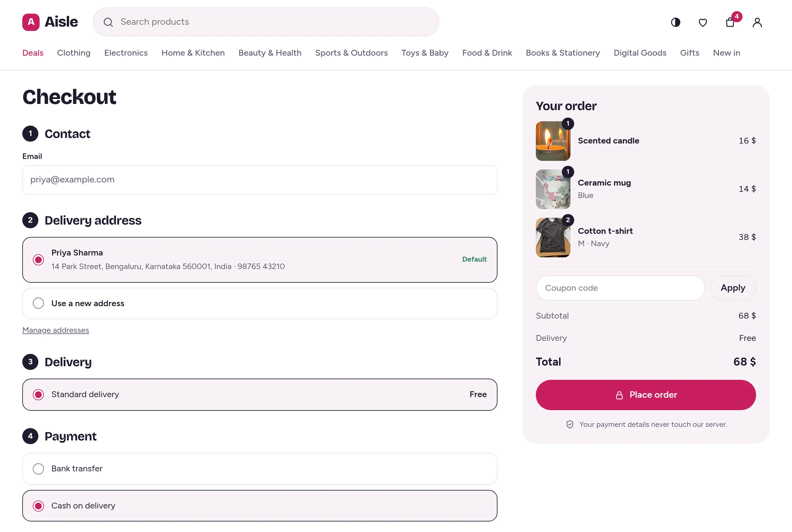Go to Gifts category

tap(690, 53)
